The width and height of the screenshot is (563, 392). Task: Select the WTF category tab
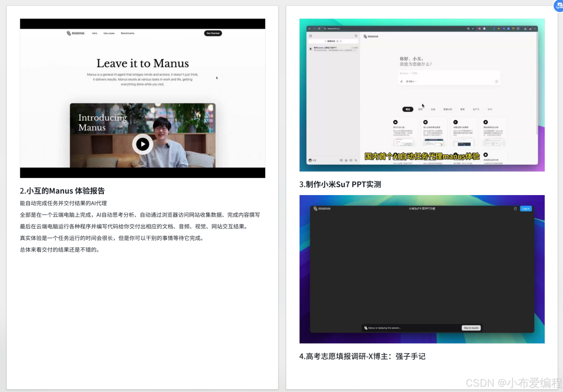point(490,109)
